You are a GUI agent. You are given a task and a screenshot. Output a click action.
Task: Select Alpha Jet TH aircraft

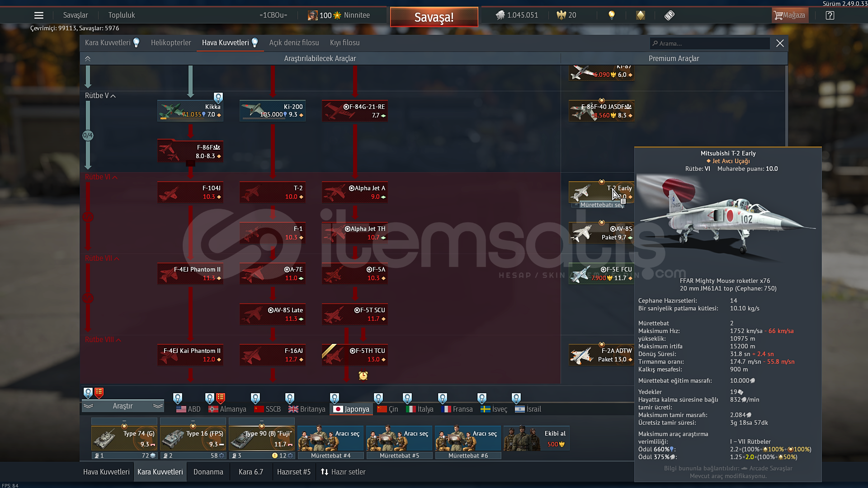pos(355,233)
